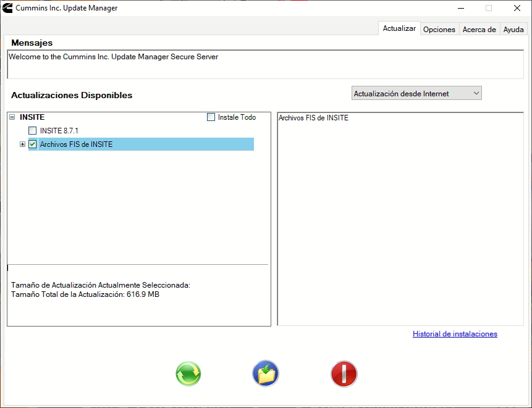
Task: Click the blue download-to-folder install icon
Action: click(x=266, y=373)
